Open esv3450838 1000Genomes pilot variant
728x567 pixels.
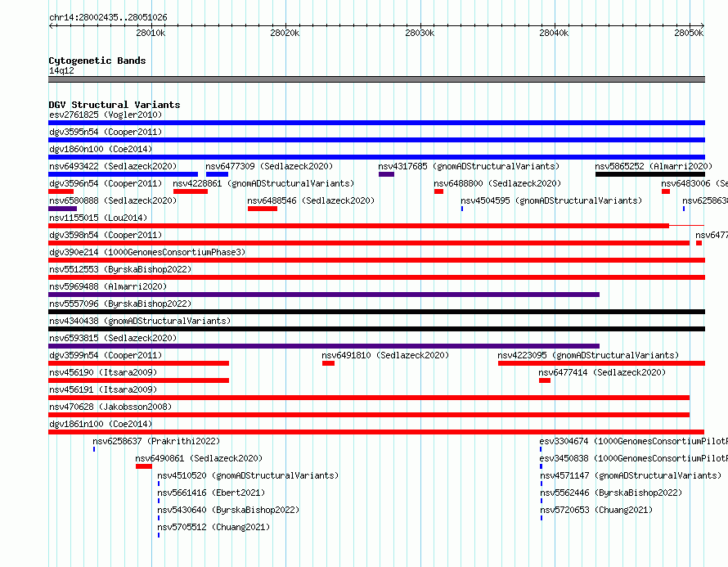(x=633, y=458)
